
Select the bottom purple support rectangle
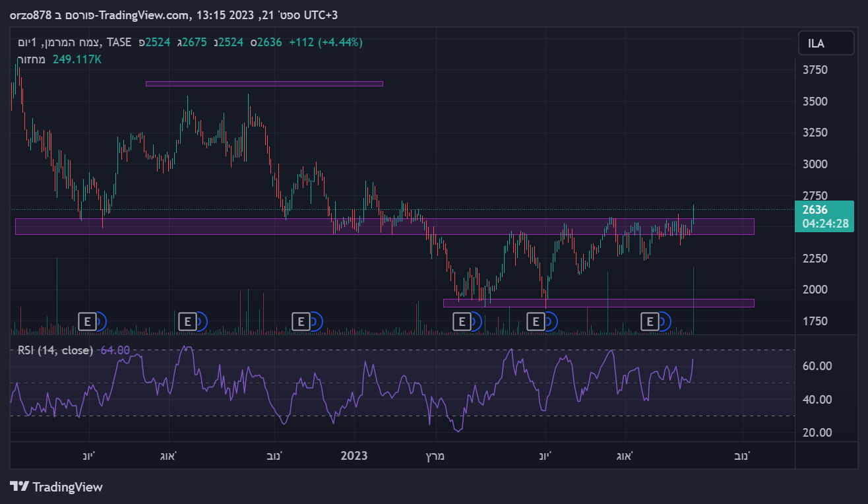point(598,303)
